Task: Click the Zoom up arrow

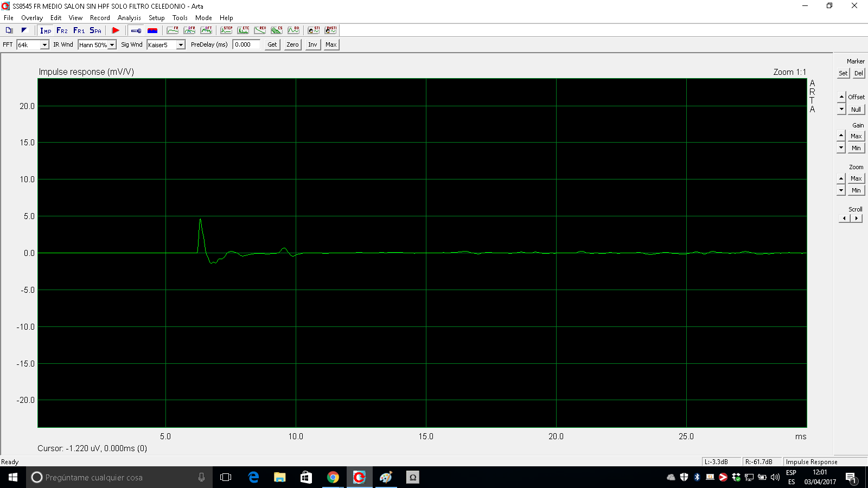Action: coord(841,178)
